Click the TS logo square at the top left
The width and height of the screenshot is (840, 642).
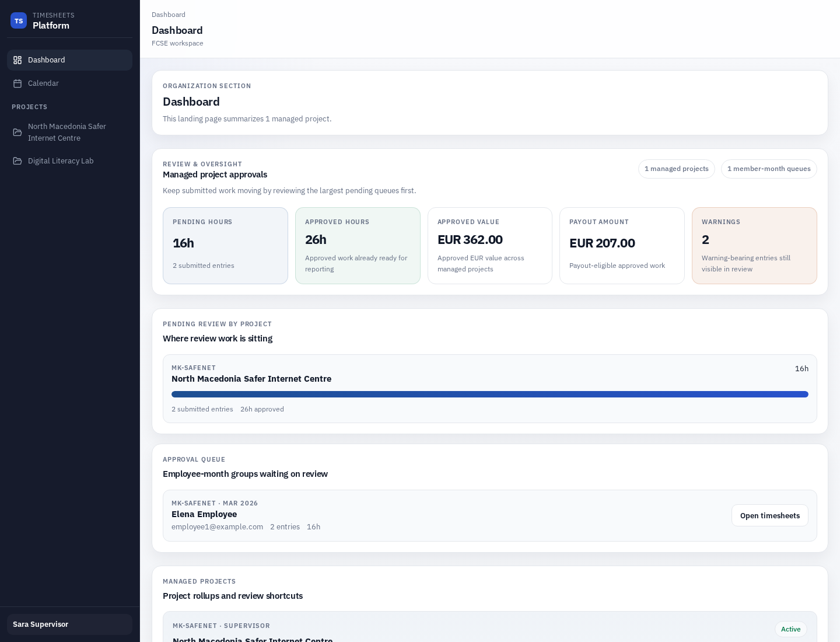coord(19,20)
